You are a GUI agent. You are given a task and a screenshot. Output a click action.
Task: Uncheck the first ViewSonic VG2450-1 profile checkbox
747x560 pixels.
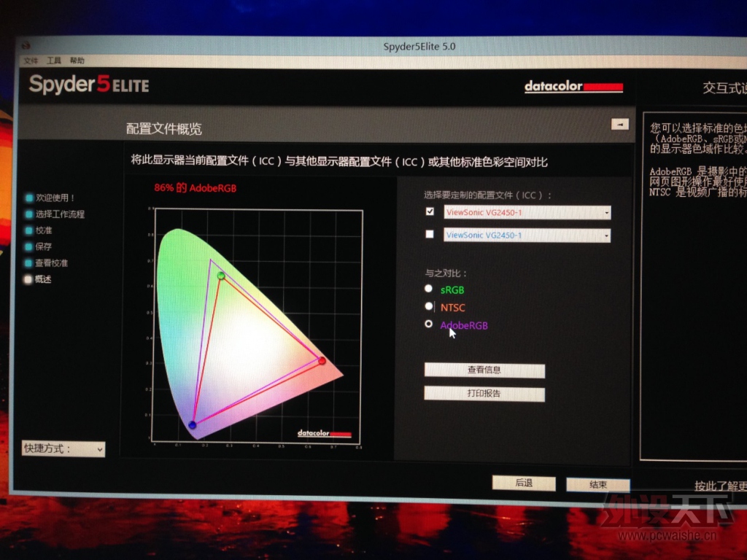[430, 211]
